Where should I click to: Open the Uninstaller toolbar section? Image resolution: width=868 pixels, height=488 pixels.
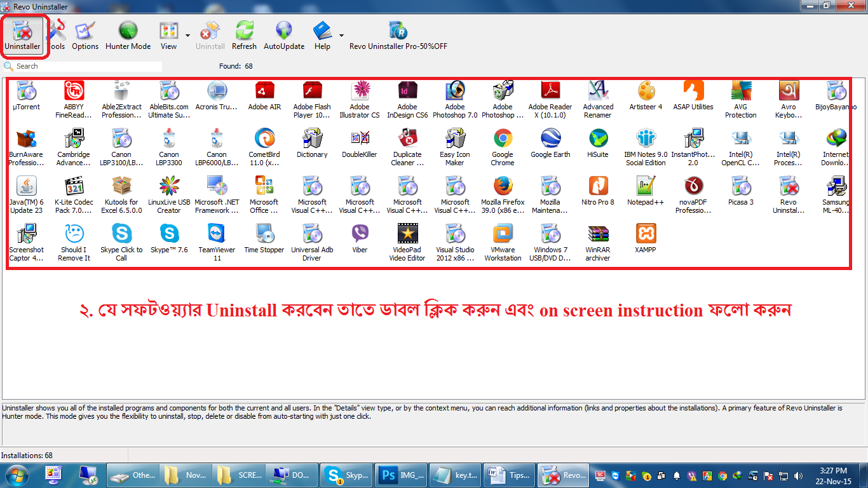(22, 35)
